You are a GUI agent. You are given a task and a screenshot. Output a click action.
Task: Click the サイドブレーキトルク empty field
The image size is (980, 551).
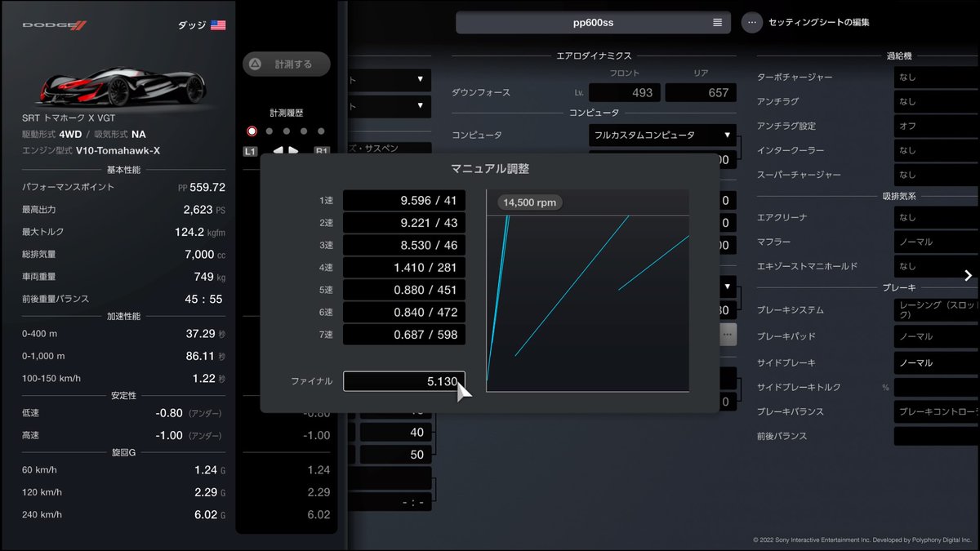(937, 387)
